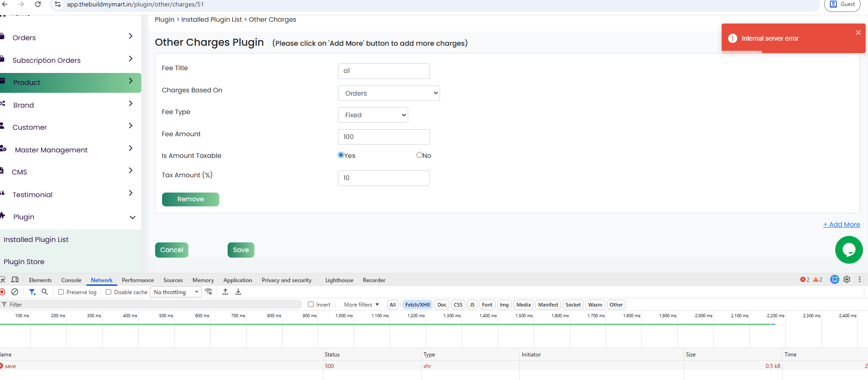Enable Disable cache checkbox

pyautogui.click(x=108, y=292)
